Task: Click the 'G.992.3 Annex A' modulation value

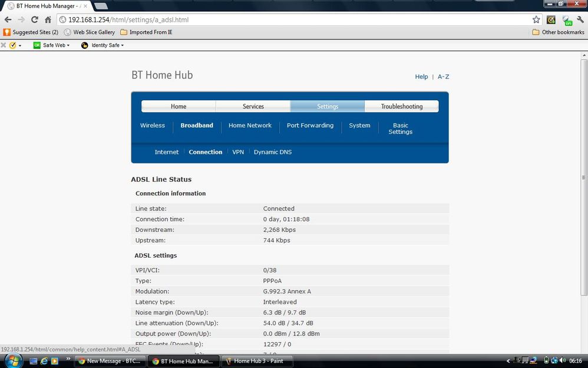Action: pos(287,291)
